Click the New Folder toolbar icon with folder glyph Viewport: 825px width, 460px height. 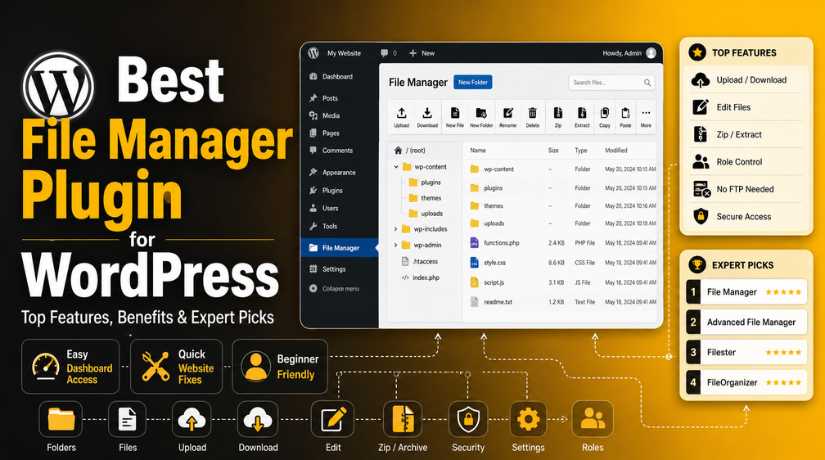(x=481, y=113)
